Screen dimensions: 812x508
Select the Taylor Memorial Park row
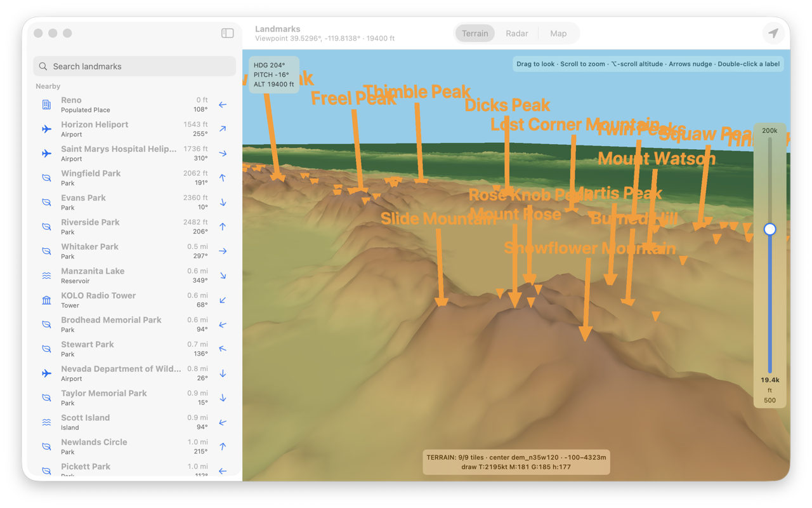[x=134, y=398]
